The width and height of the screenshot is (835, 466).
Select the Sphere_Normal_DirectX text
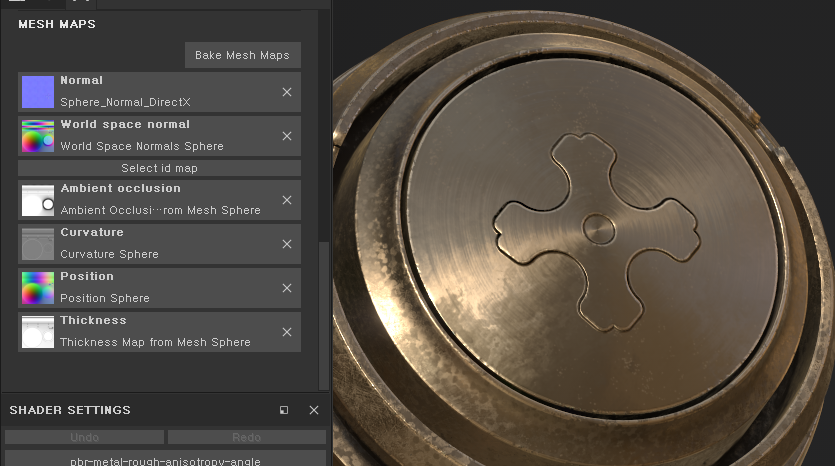coord(125,102)
